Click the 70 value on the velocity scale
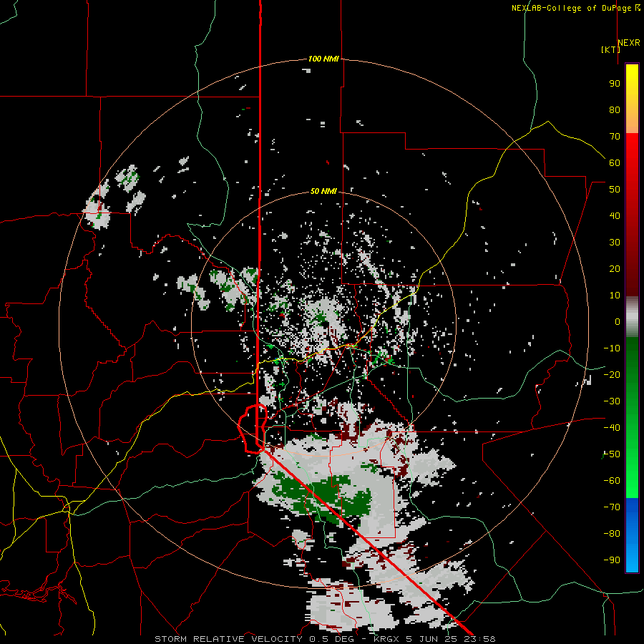The width and height of the screenshot is (644, 644). (x=615, y=137)
